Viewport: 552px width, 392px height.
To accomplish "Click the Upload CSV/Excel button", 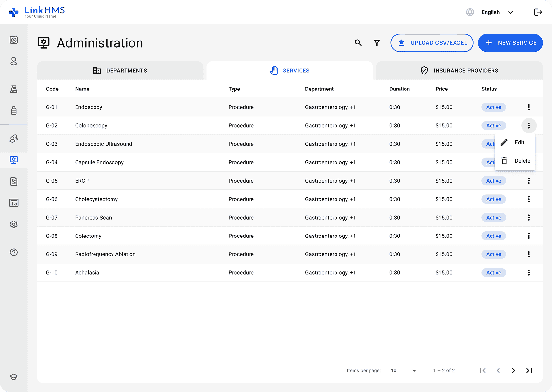I will tap(432, 43).
